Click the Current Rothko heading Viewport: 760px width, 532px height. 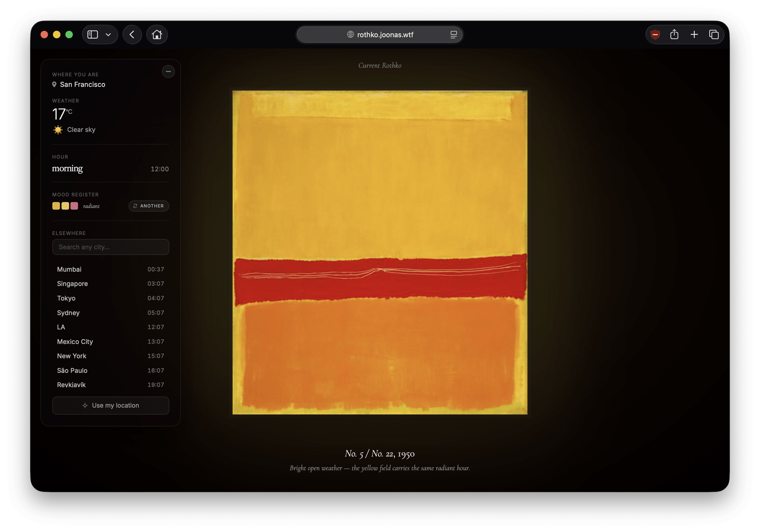coord(380,66)
